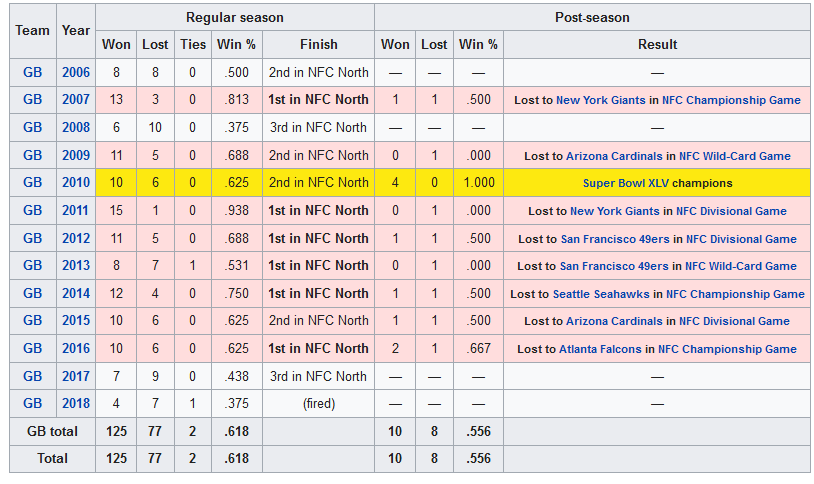Click the GB team link in 2017 row
The image size is (814, 484).
tap(33, 376)
